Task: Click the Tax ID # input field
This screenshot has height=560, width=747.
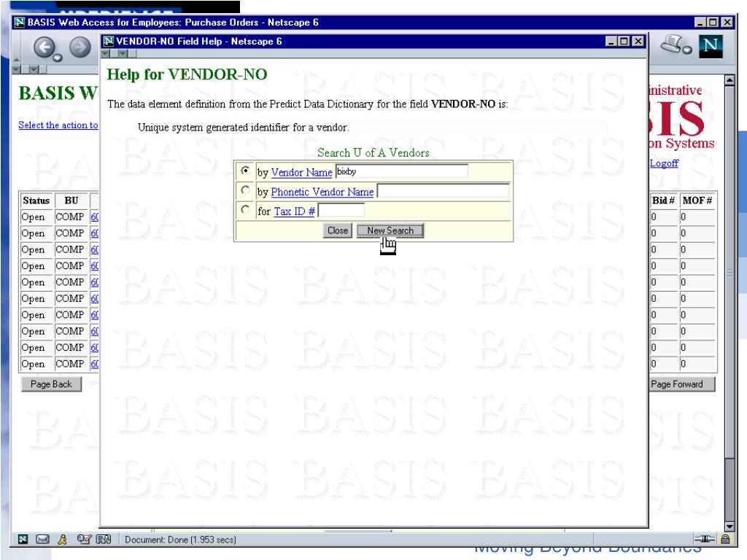Action: point(341,211)
